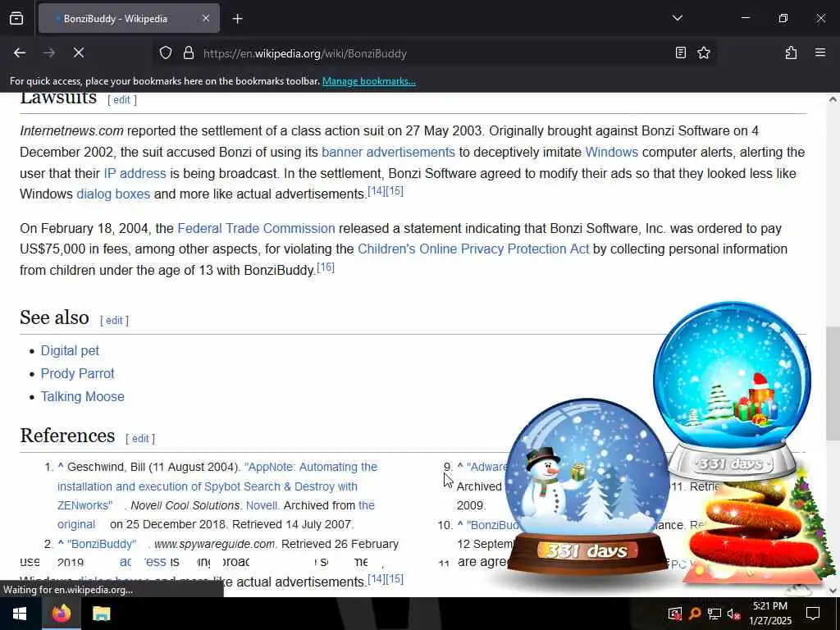Go back one page

point(20,52)
